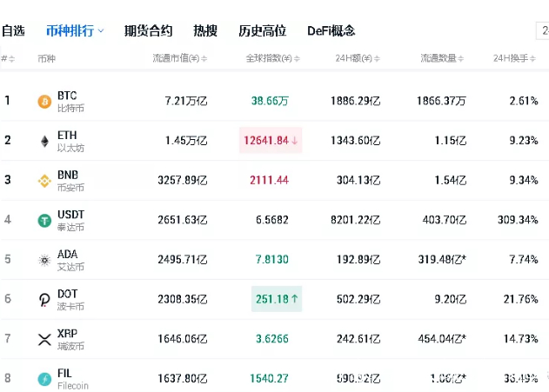Sort by 流通数量 column arrows
Screen dimensions: 549x392
point(461,59)
